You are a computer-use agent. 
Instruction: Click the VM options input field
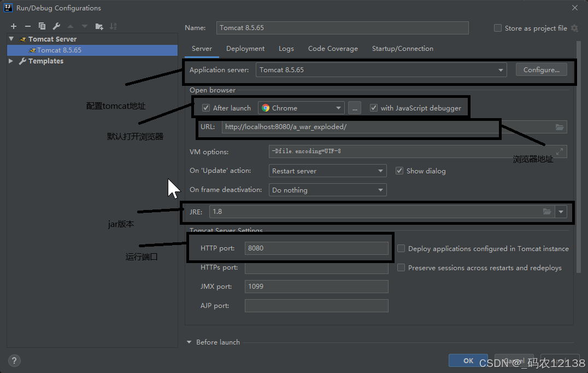pos(418,151)
